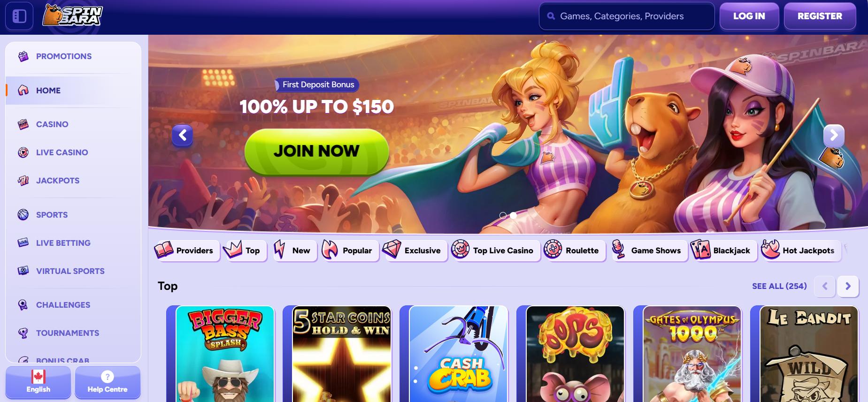The image size is (868, 402).
Task: Focus the Games, Categories, Providers search field
Action: pyautogui.click(x=627, y=16)
